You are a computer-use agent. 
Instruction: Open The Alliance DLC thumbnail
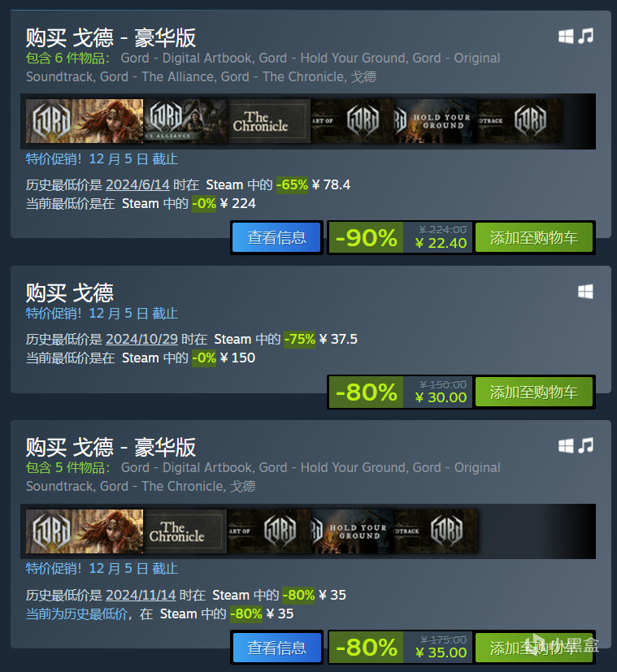pos(185,121)
